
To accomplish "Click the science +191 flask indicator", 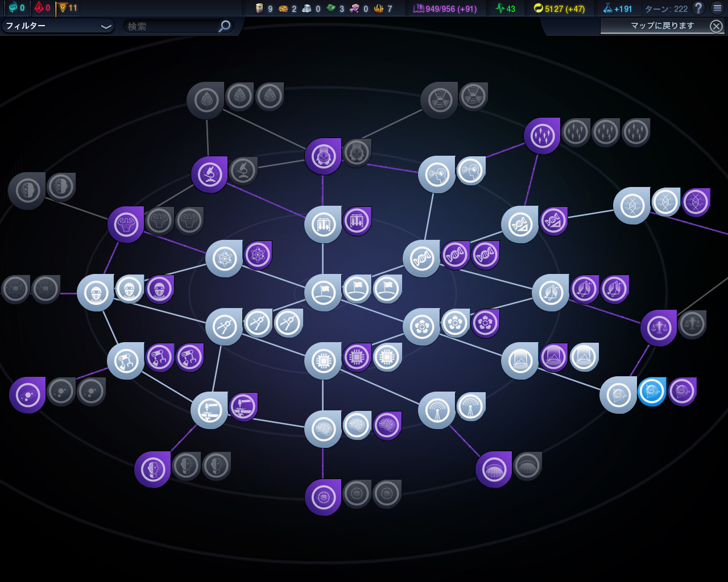I will [x=618, y=9].
